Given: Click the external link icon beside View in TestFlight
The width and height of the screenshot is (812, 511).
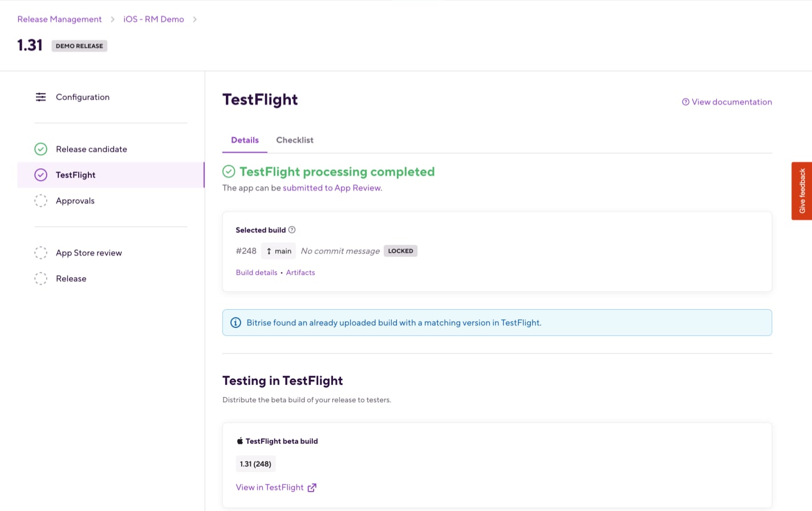Looking at the screenshot, I should 312,488.
